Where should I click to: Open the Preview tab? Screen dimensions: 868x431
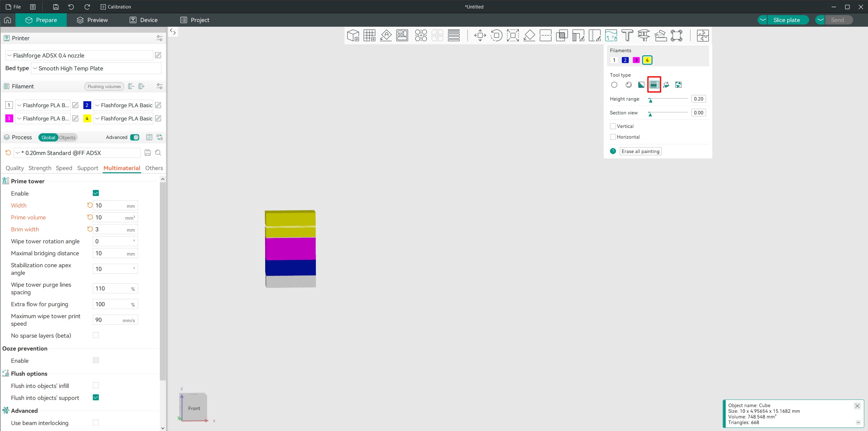point(92,20)
